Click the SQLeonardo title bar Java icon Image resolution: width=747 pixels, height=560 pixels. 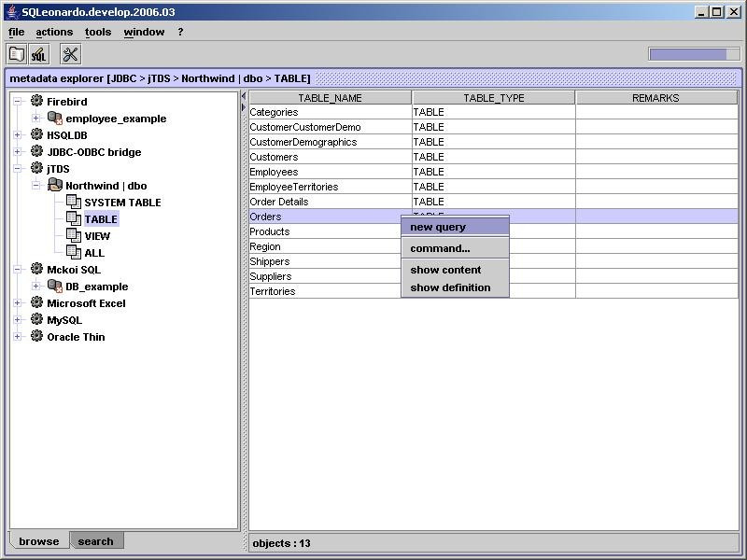12,11
